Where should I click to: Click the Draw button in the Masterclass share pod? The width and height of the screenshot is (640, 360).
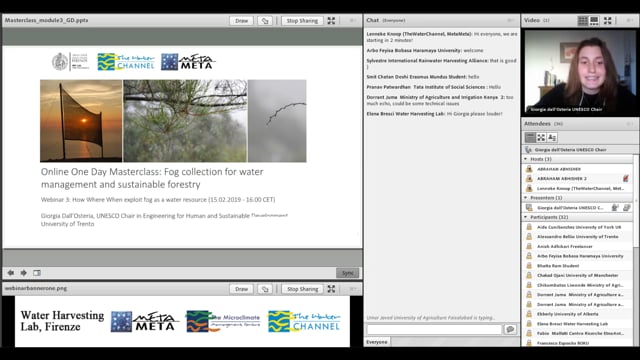(x=241, y=20)
